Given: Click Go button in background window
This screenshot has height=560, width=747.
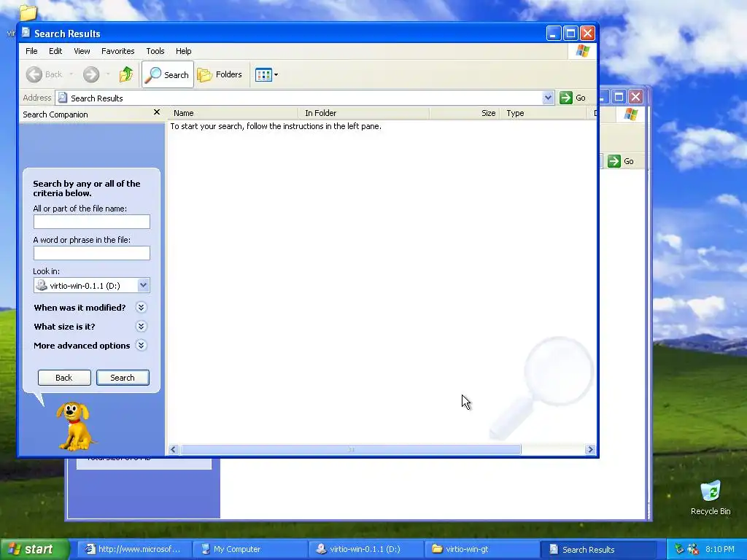Looking at the screenshot, I should click(x=622, y=161).
